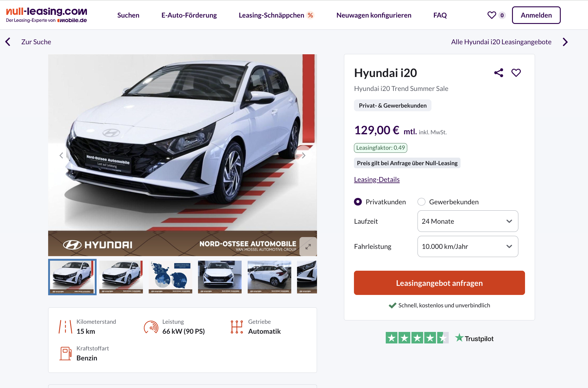The image size is (588, 388).
Task: Click the favorites counter badge showing 0
Action: click(502, 15)
